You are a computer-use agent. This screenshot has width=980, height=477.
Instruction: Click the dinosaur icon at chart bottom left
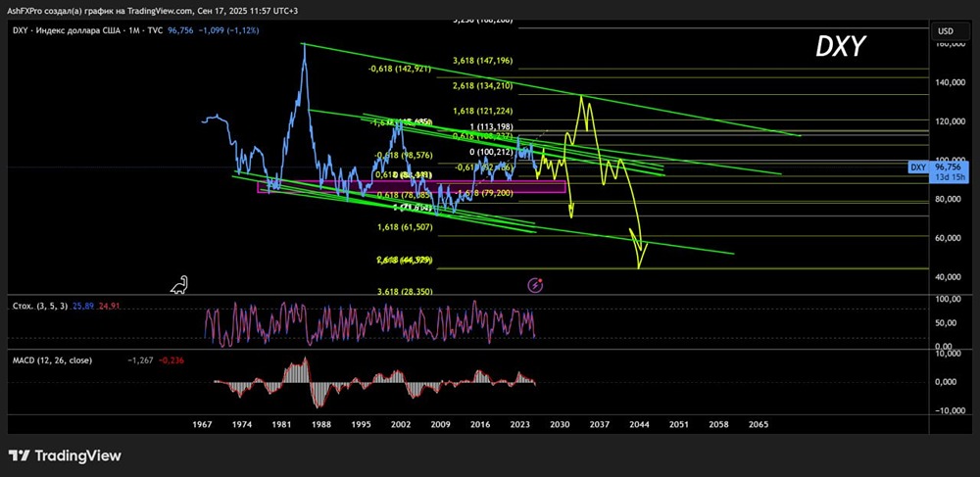coord(180,285)
